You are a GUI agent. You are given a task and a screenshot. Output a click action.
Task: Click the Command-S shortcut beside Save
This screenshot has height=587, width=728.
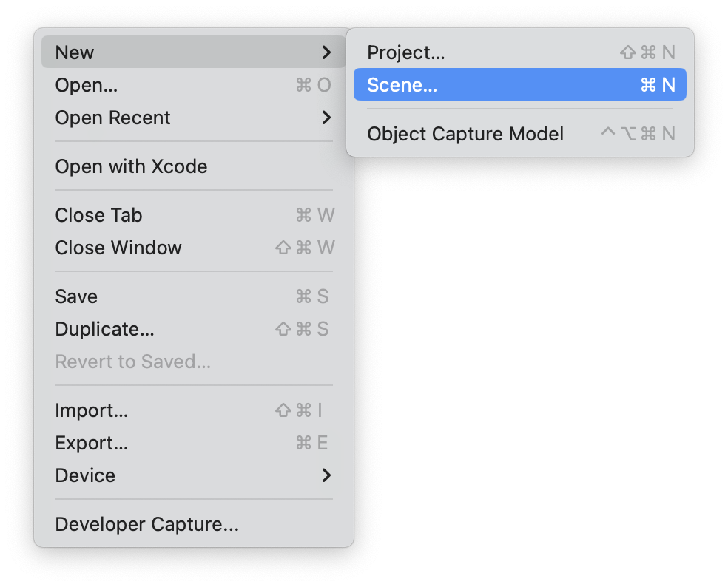point(312,296)
